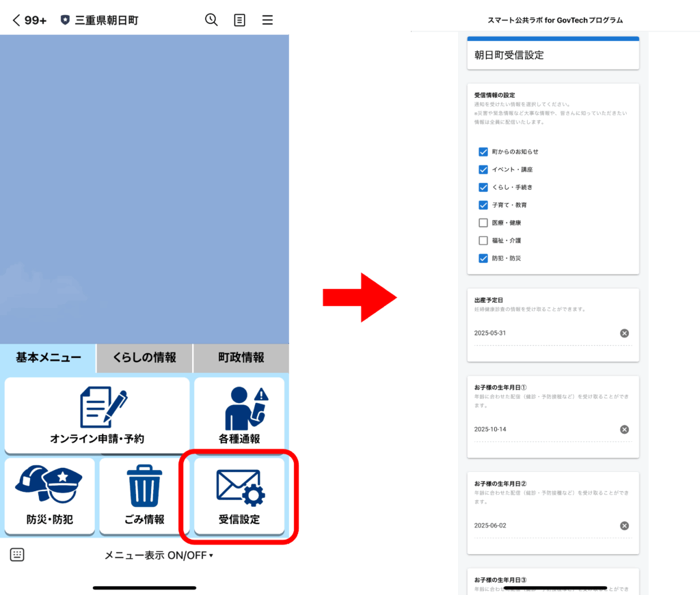Open 各種通報 report tile
Image resolution: width=700 pixels, height=595 pixels.
(x=239, y=415)
